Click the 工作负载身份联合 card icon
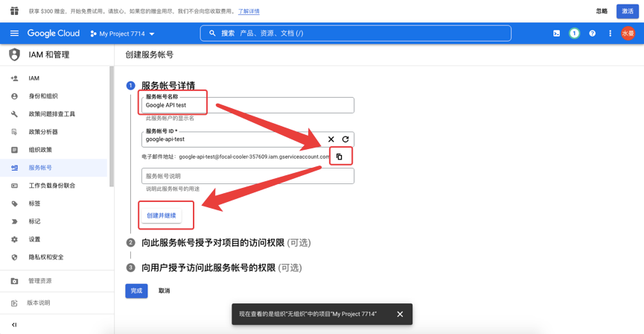The image size is (644, 334). coord(14,186)
